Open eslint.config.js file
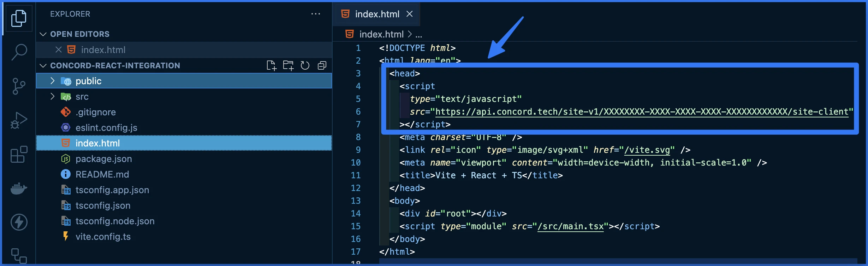868x266 pixels. pos(184,128)
